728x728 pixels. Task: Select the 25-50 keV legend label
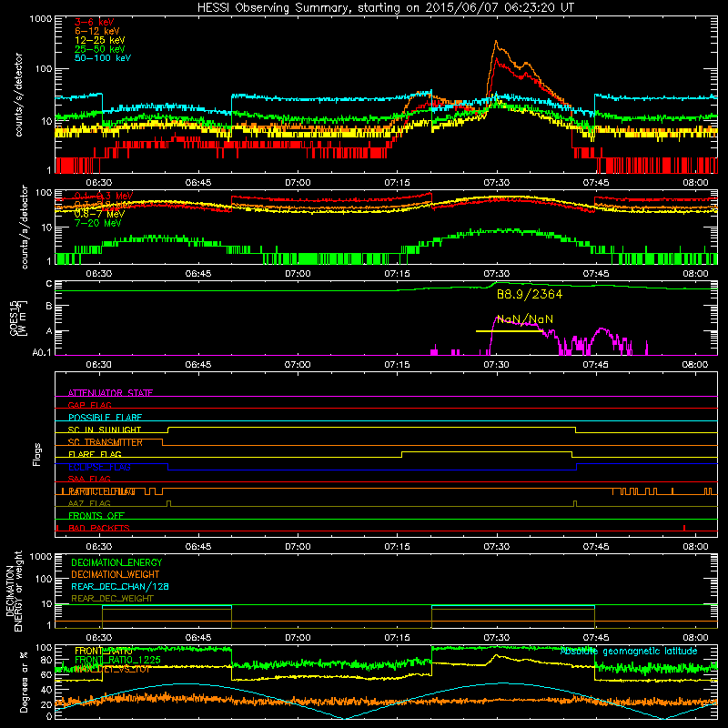pyautogui.click(x=99, y=49)
